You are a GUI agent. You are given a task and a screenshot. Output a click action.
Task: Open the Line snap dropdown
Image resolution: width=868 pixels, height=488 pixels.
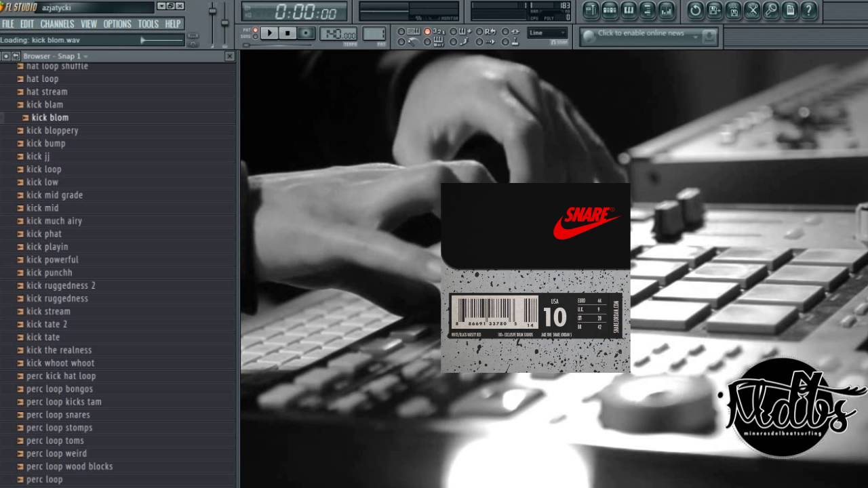[x=547, y=33]
